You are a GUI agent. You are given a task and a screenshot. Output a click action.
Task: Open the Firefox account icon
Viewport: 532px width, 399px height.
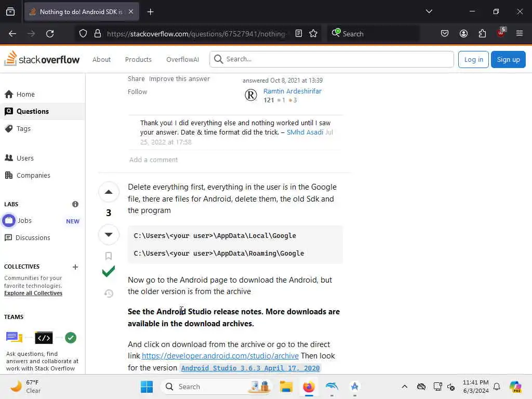[x=463, y=34]
